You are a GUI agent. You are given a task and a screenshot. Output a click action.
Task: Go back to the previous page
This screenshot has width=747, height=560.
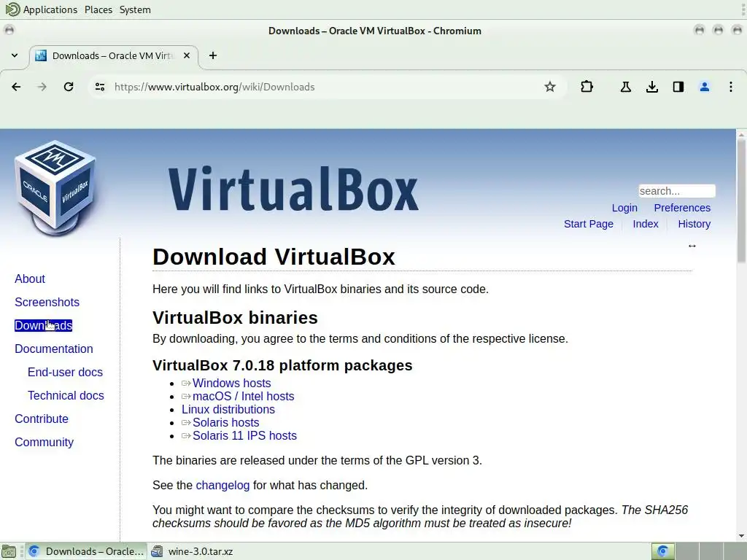point(16,87)
